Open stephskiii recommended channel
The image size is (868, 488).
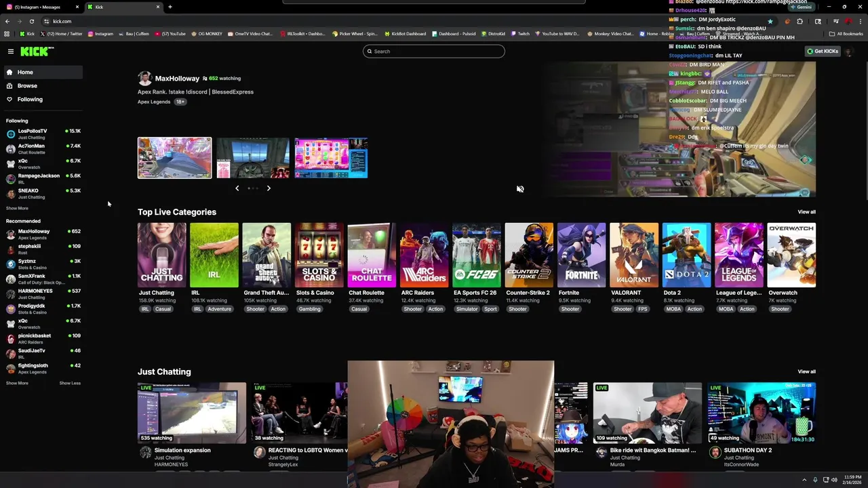[43, 249]
